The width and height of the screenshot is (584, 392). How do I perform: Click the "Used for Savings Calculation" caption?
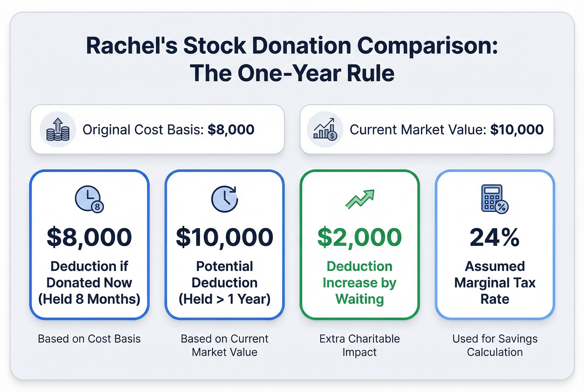pyautogui.click(x=495, y=345)
